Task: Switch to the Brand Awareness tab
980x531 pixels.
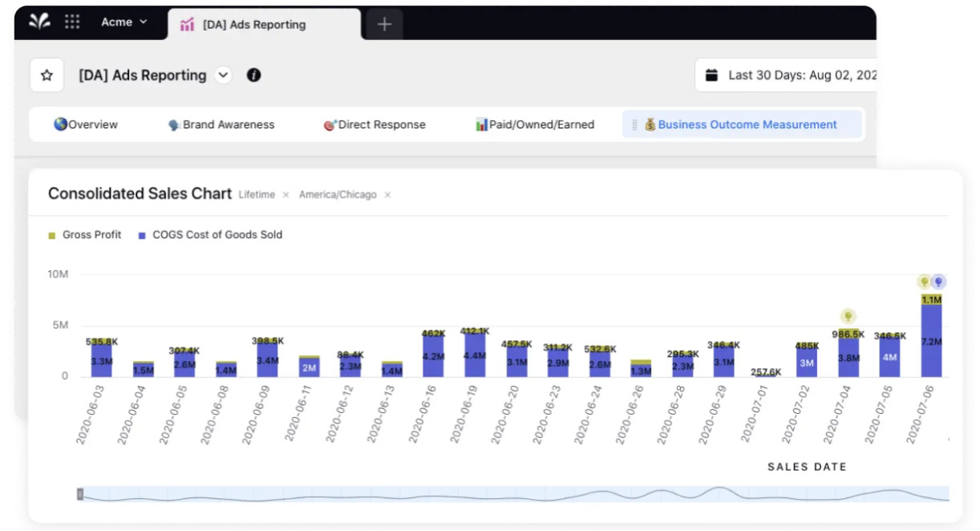Action: click(221, 124)
